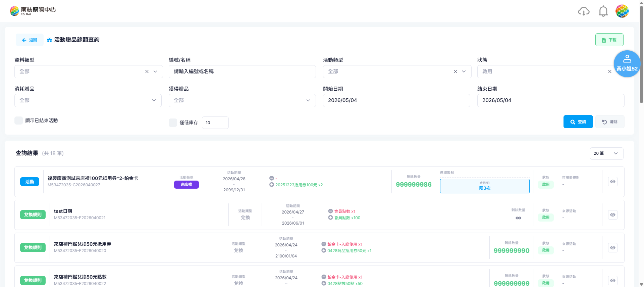Click remaining quantity 999999990
The width and height of the screenshot is (644, 287).
point(512,251)
